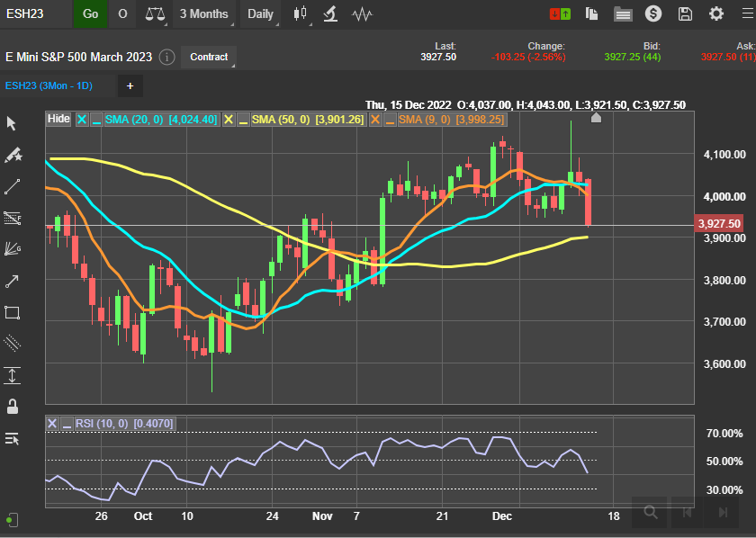The image size is (756, 538).
Task: Open the O options chain button
Action: pos(122,14)
